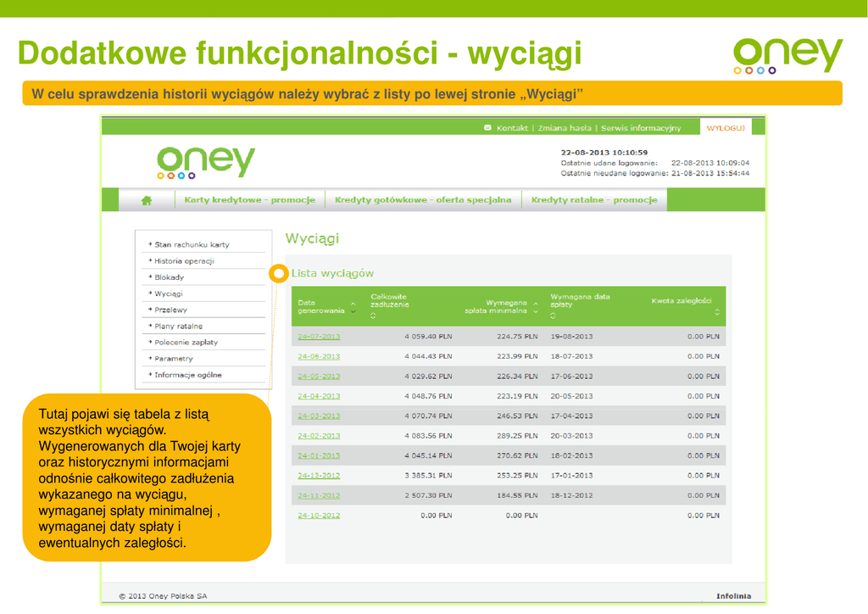The width and height of the screenshot is (868, 614).
Task: Open Karty kredytowe - promocje menu
Action: pos(249,200)
